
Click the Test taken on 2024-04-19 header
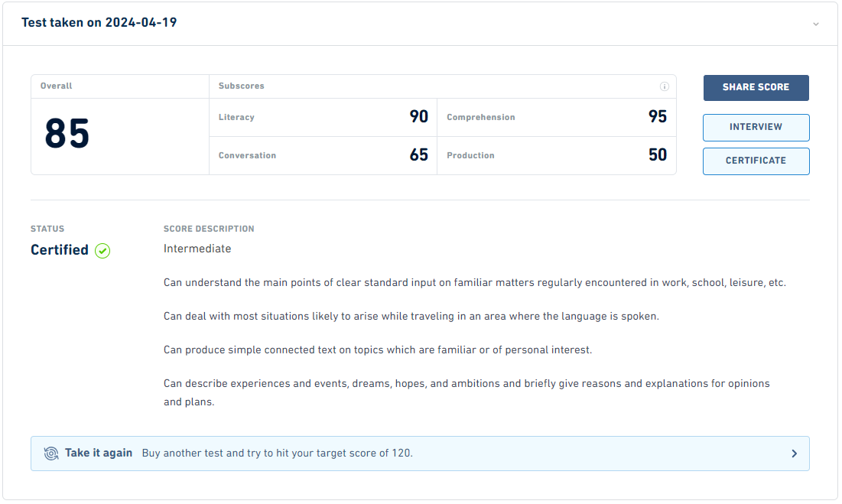coord(99,22)
